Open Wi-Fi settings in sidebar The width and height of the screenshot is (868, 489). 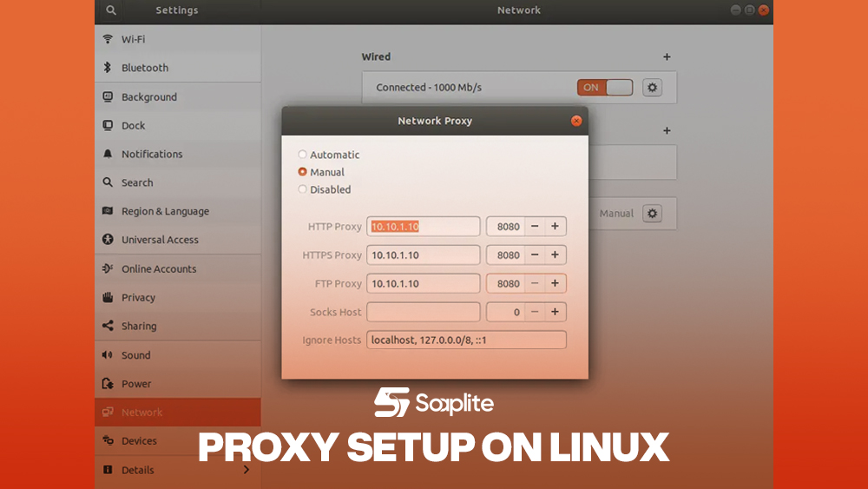178,39
